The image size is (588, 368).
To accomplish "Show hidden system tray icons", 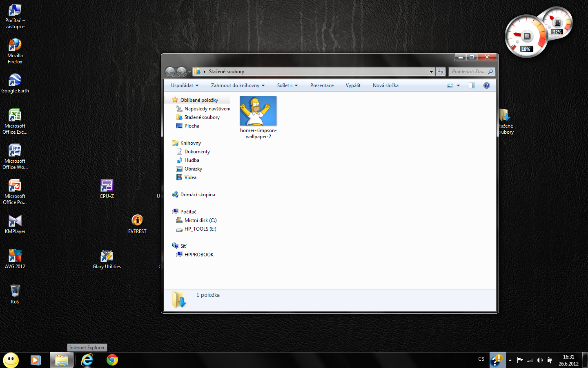I will [510, 360].
